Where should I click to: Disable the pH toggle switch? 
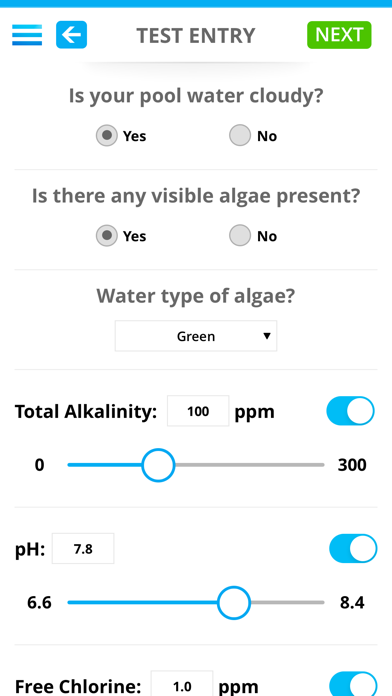[x=353, y=548]
